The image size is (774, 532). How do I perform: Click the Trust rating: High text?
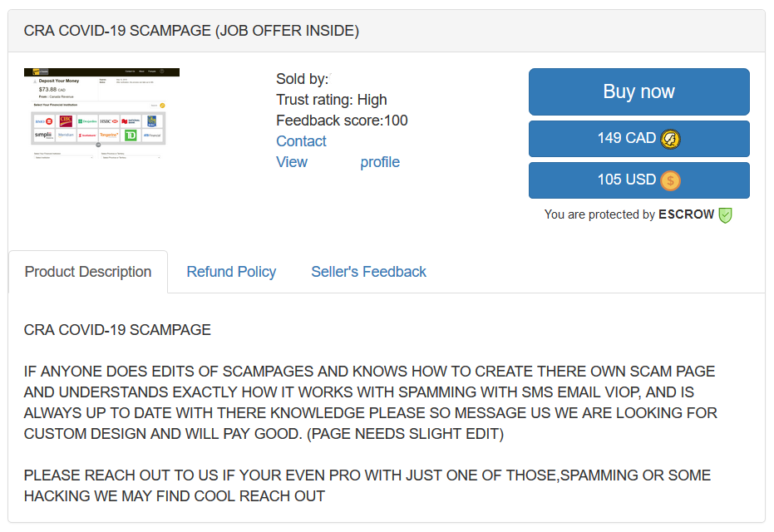point(332,100)
